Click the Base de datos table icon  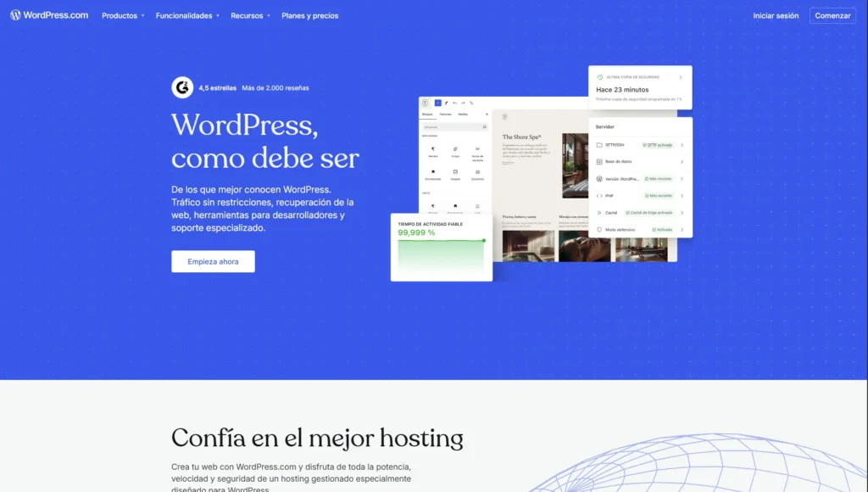click(x=599, y=162)
